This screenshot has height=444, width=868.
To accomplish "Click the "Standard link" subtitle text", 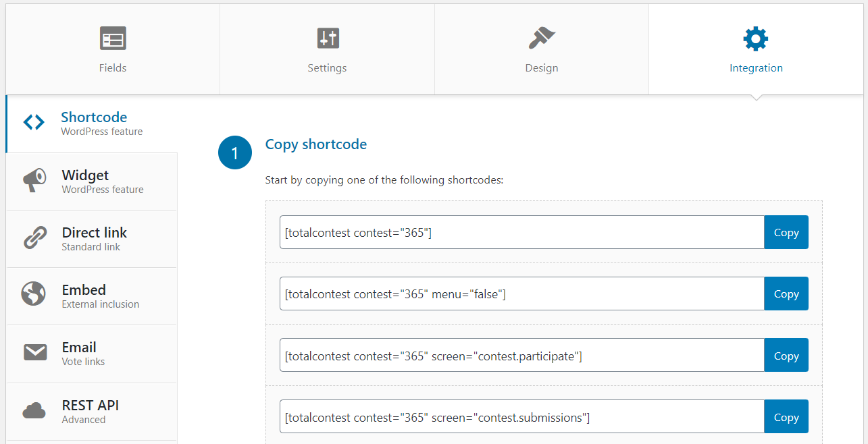I will coord(91,247).
